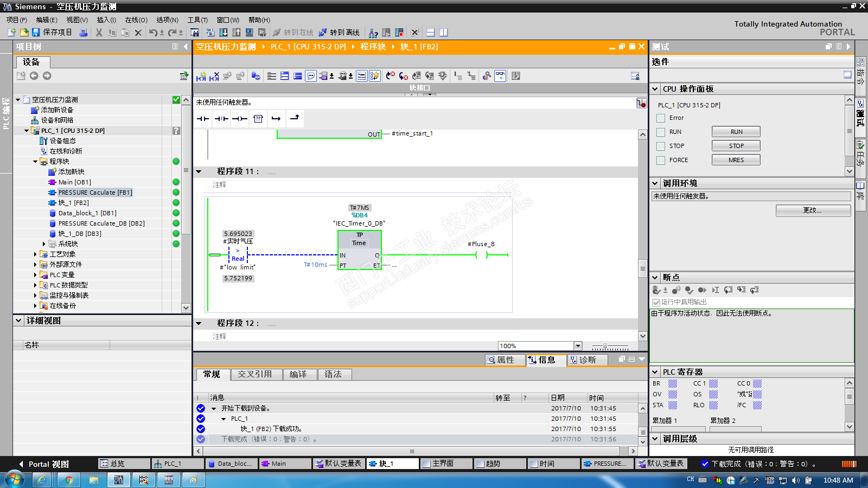This screenshot has height=488, width=868.
Task: Click the Cut scissors icon
Action: click(x=99, y=33)
